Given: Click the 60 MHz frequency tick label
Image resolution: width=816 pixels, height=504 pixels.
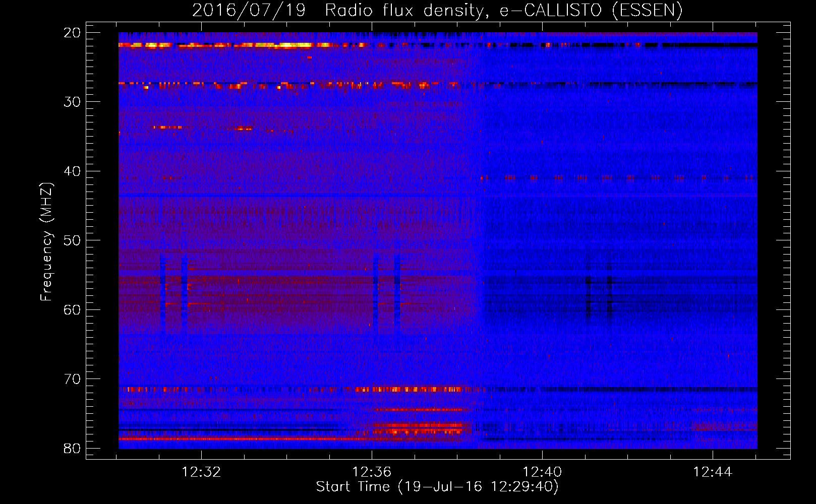Looking at the screenshot, I should [73, 309].
